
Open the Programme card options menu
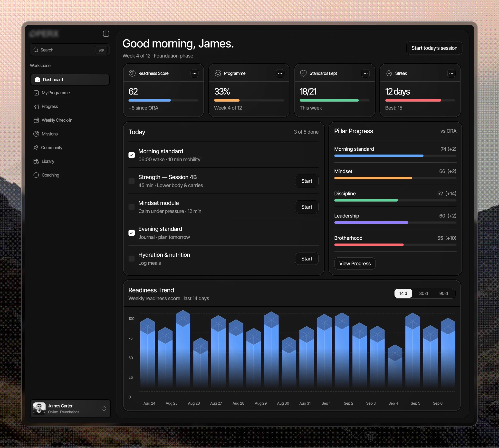pyautogui.click(x=280, y=73)
